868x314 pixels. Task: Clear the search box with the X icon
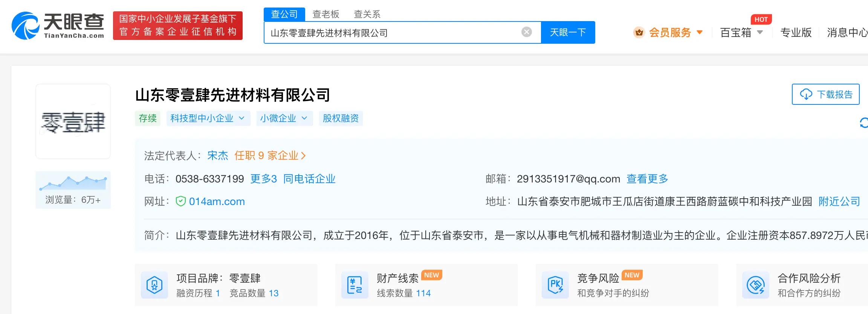pos(527,32)
